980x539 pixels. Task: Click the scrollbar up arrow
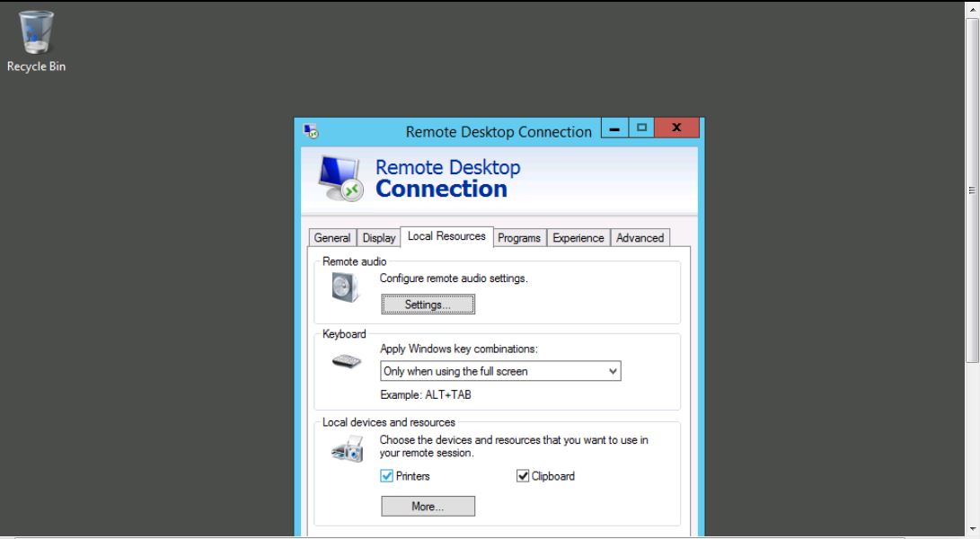972,8
